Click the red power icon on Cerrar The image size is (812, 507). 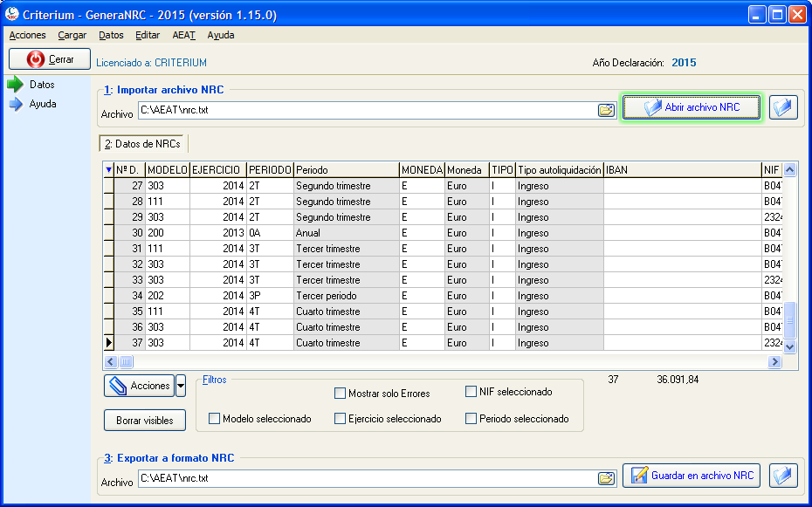pyautogui.click(x=36, y=59)
